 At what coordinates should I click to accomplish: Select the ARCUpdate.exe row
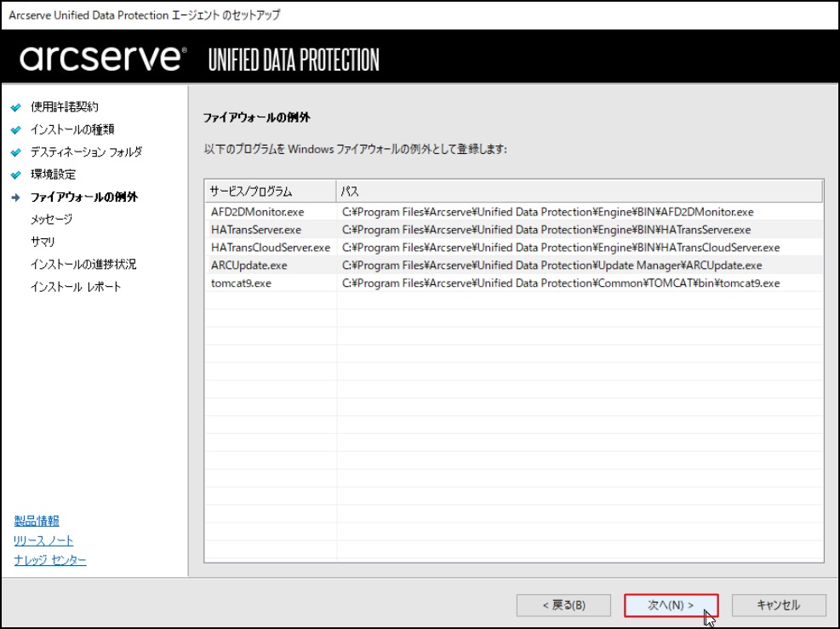[514, 266]
